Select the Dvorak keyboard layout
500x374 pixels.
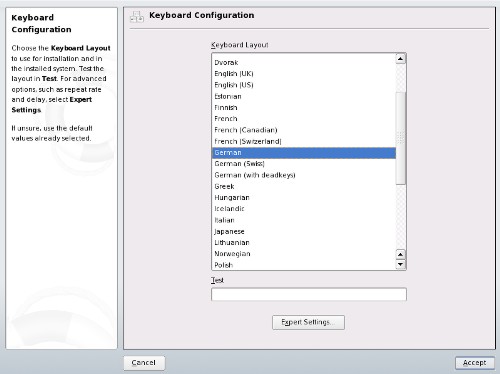point(304,63)
